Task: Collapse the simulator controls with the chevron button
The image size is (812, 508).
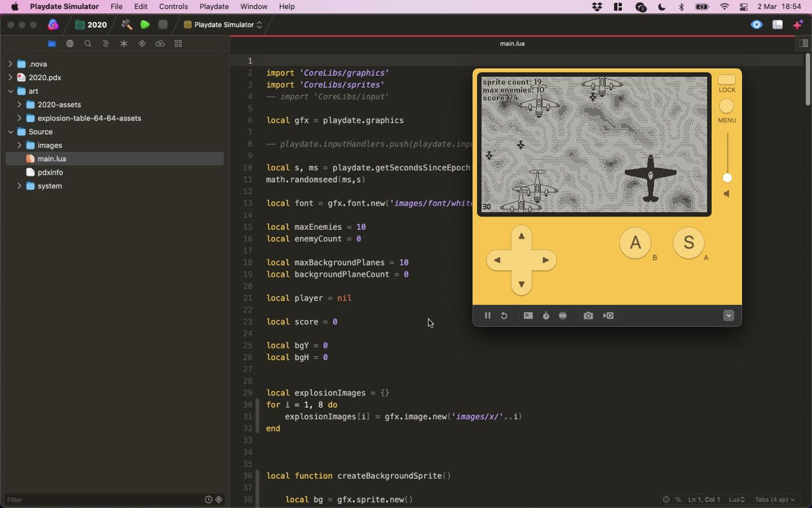Action: [x=728, y=316]
